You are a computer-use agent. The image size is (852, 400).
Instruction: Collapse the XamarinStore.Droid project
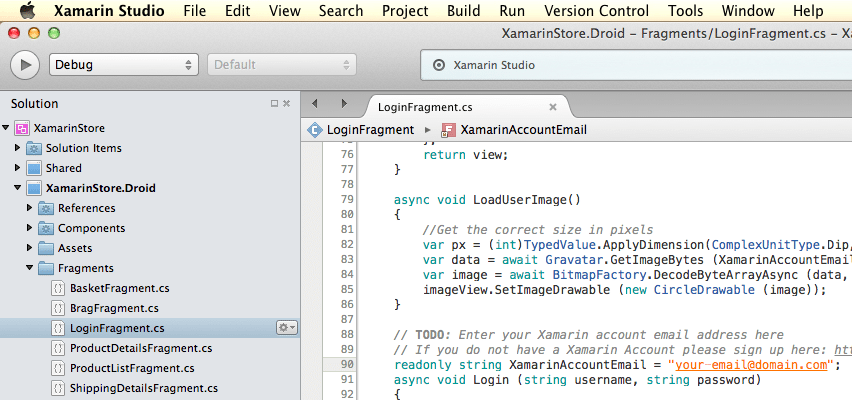click(x=18, y=188)
